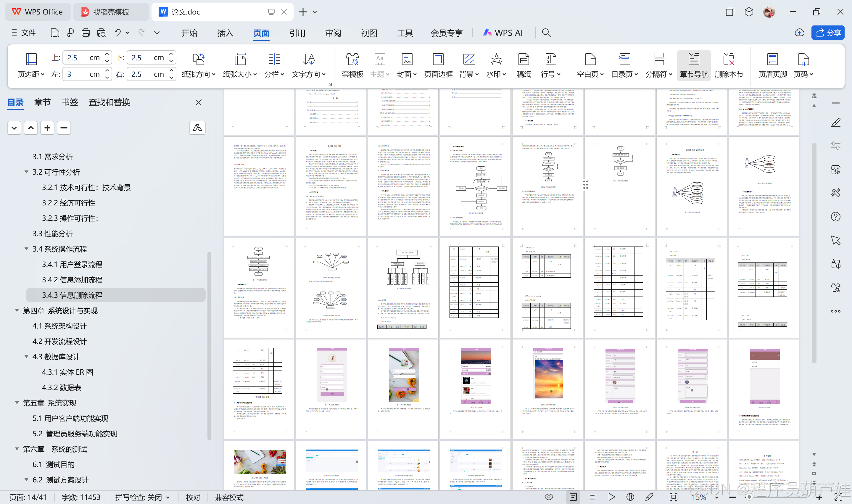
Task: Click the zoom in plus button
Action: pyautogui.click(x=819, y=497)
